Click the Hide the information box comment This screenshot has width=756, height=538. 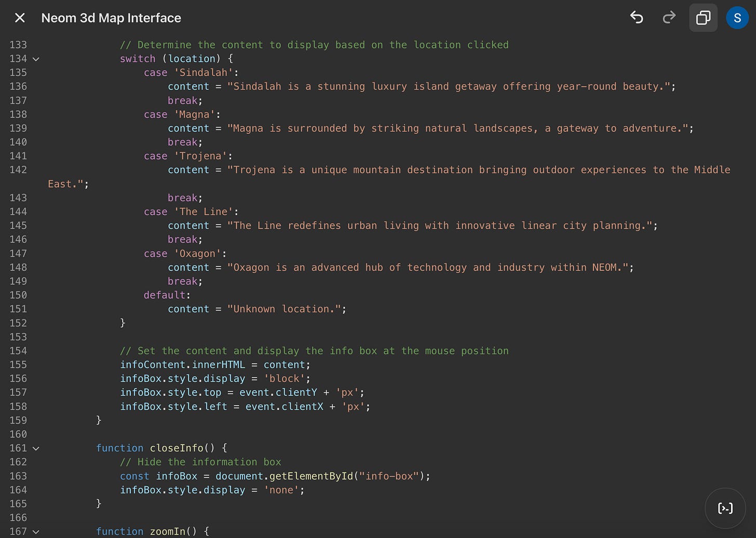pos(200,462)
